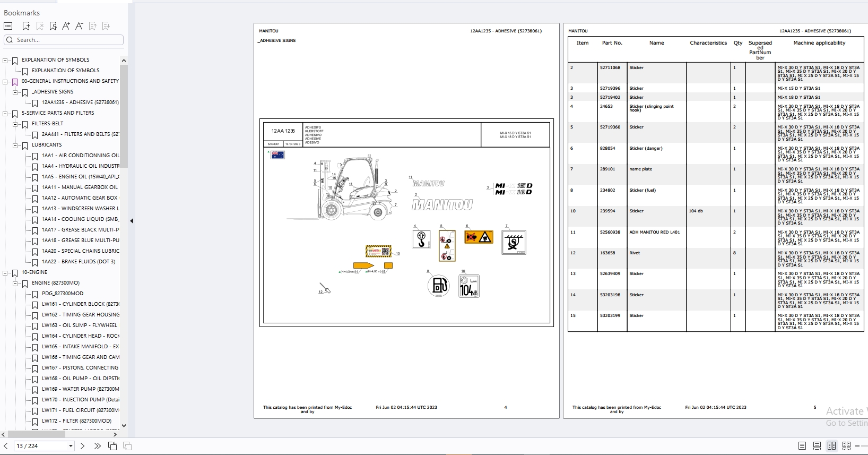Switch to single page view

(x=802, y=446)
